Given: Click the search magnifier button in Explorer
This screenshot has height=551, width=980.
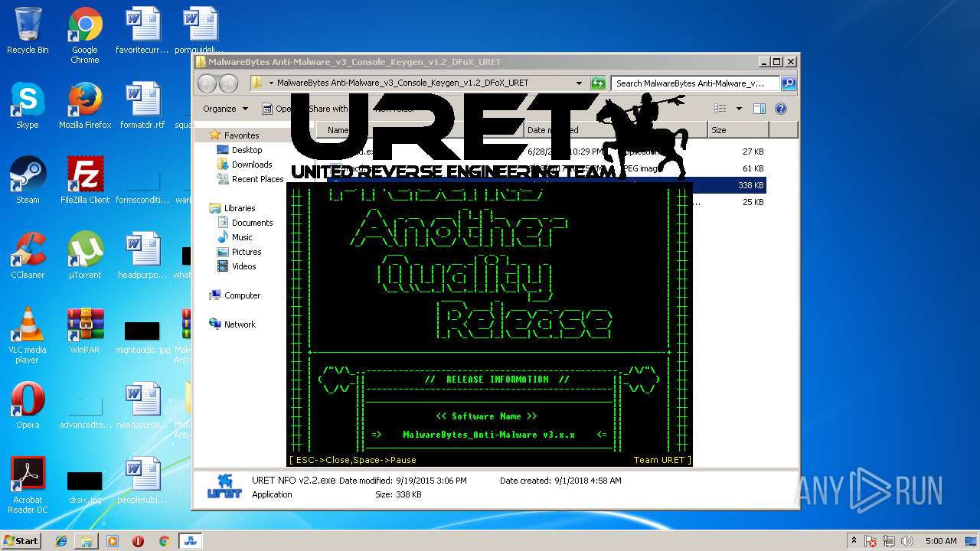Looking at the screenshot, I should [788, 83].
